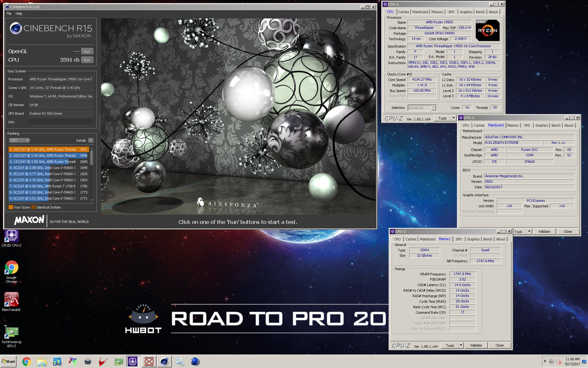The height and width of the screenshot is (368, 588).
Task: Click title bar icon of CPU-Z Mainboard window
Action: 461,118
